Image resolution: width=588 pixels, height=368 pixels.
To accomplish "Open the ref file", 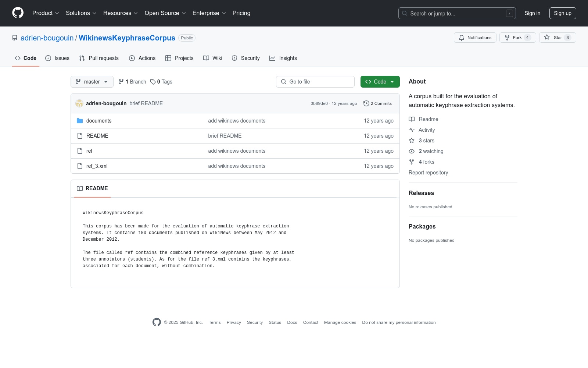I will [89, 151].
